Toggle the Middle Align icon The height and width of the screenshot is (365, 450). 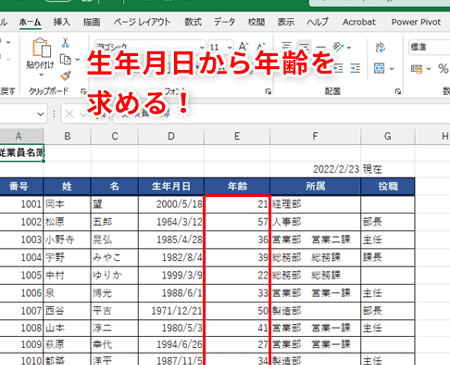pos(304,47)
